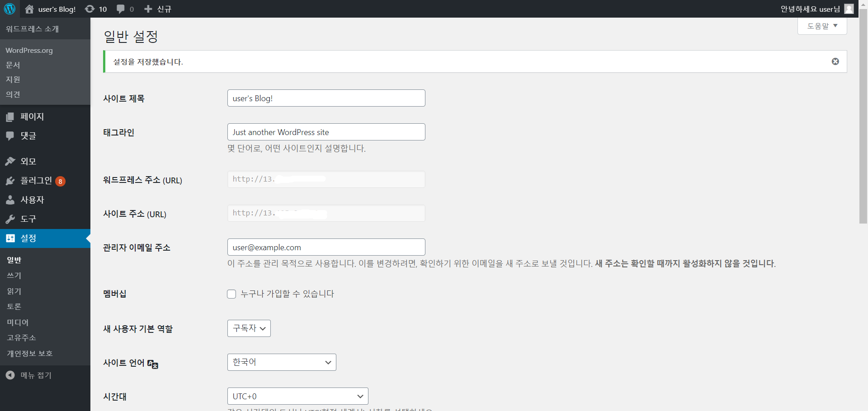868x411 pixels.
Task: Expand the 도움말 help panel
Action: [822, 26]
